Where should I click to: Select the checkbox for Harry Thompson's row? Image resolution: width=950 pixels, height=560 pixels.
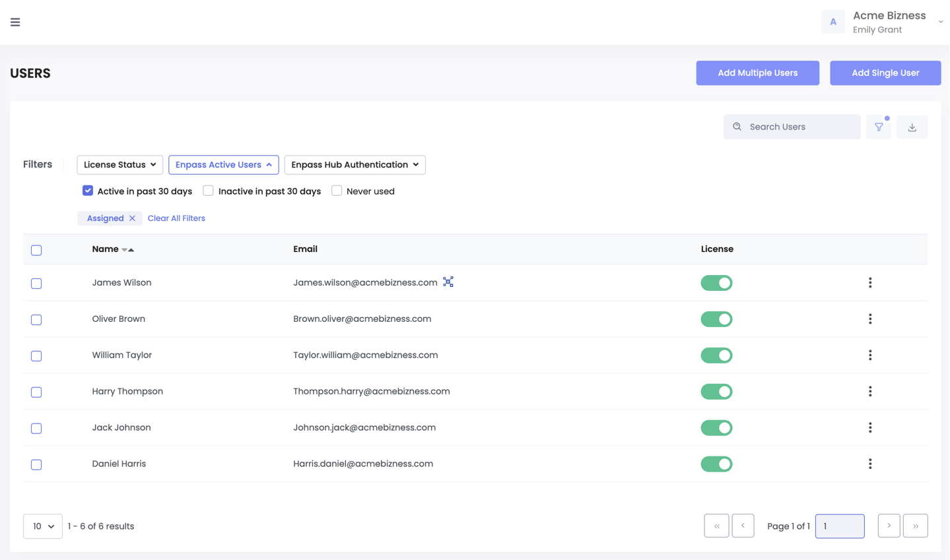click(36, 392)
